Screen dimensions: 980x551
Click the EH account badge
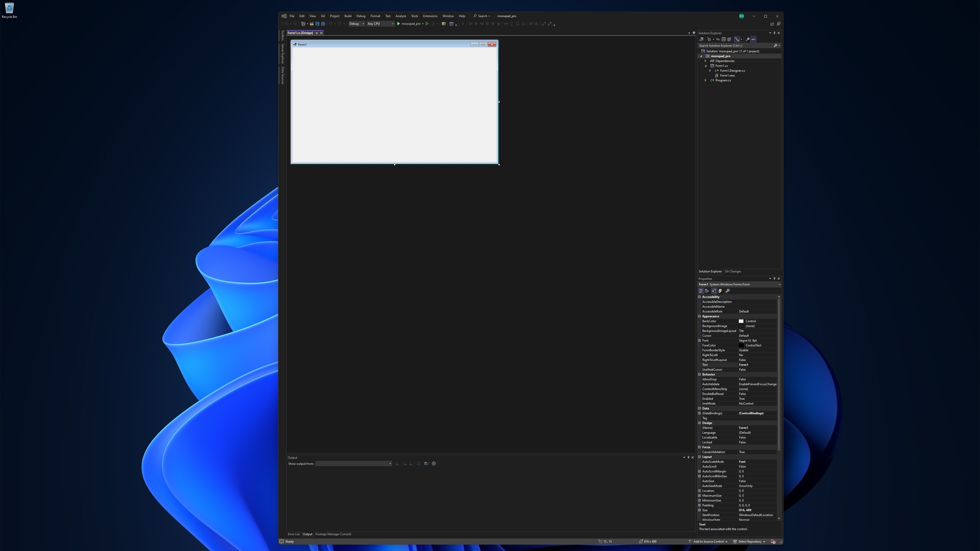pyautogui.click(x=741, y=16)
